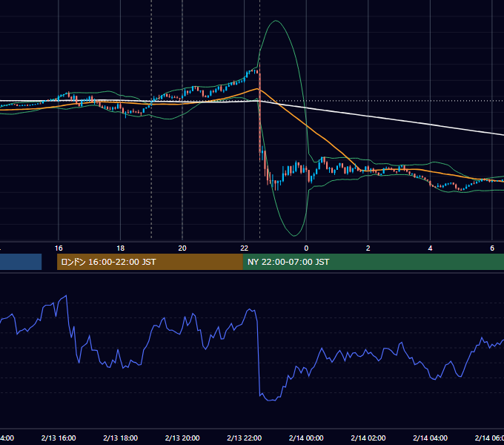
Task: Click hour label 0 on price chart axis
Action: [306, 248]
